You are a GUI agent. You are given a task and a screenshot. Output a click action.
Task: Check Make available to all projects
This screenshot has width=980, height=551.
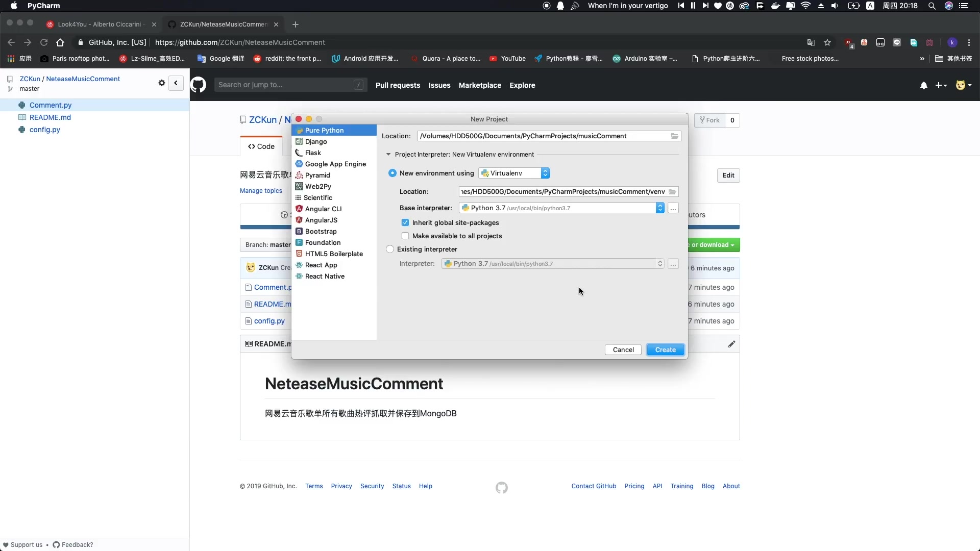(x=405, y=236)
